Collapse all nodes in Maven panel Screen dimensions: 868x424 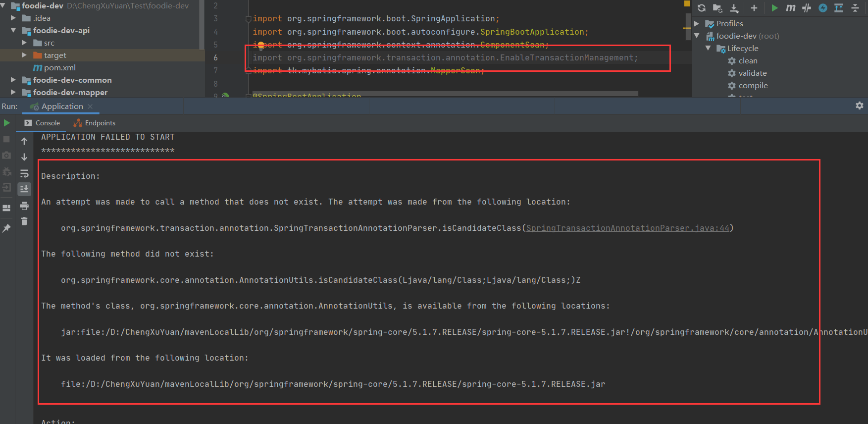[x=855, y=8]
